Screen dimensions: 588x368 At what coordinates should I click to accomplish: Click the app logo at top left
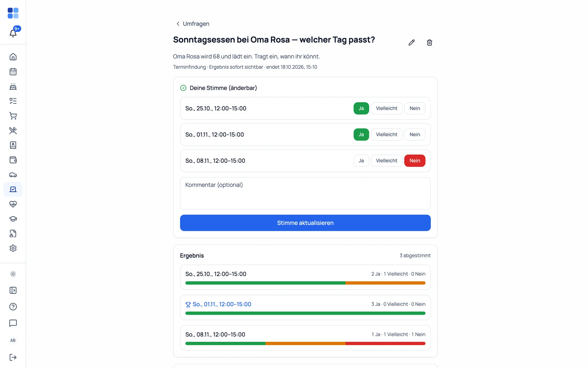click(13, 13)
